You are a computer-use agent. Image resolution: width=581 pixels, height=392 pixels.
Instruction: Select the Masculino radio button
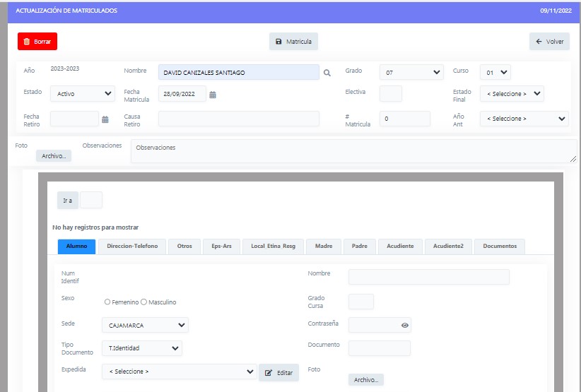click(x=144, y=302)
